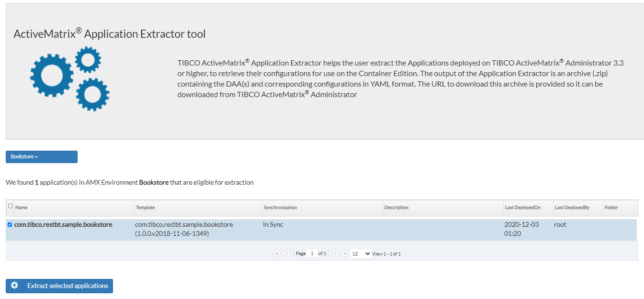Toggle the select-all checkbox in table header
This screenshot has height=299, width=644.
11,206
